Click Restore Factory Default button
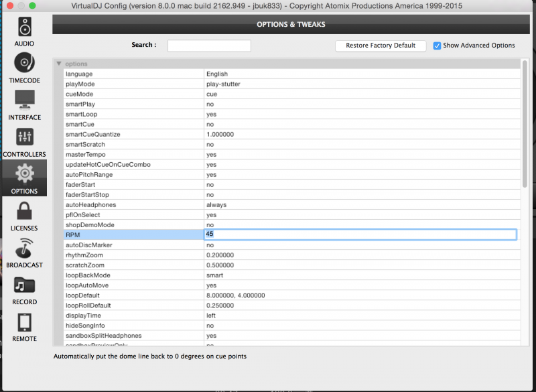The width and height of the screenshot is (536, 392). coord(381,46)
